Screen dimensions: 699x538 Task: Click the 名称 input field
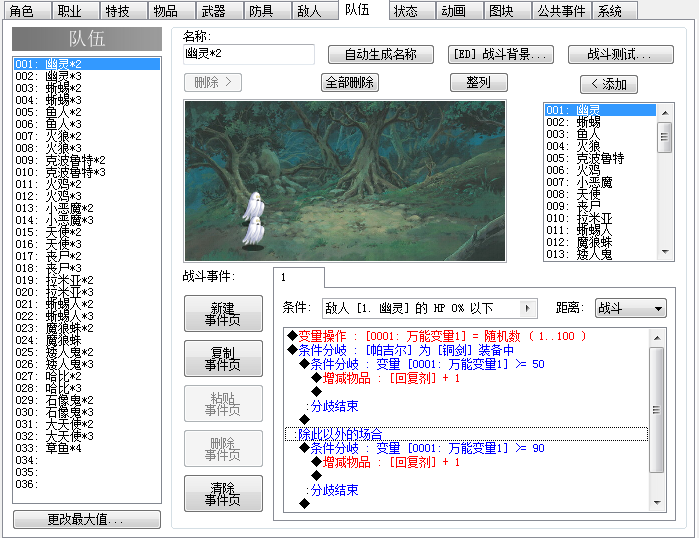pos(249,54)
